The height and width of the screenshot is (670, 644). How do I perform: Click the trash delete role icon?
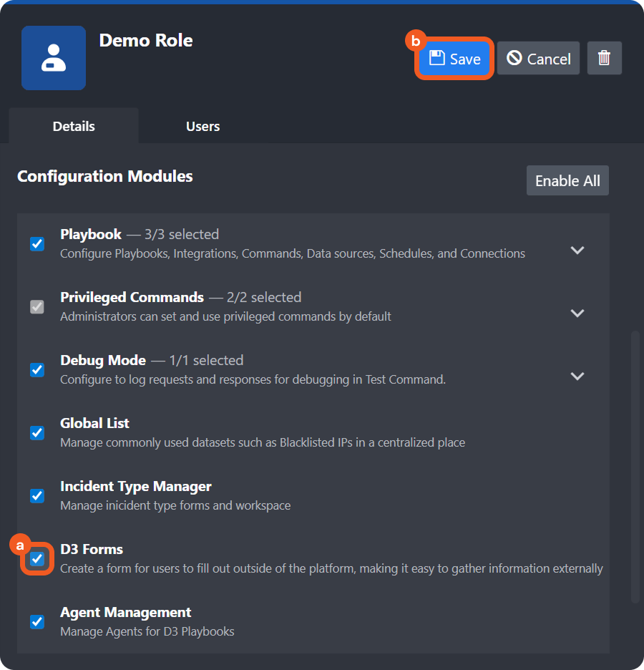tap(604, 58)
